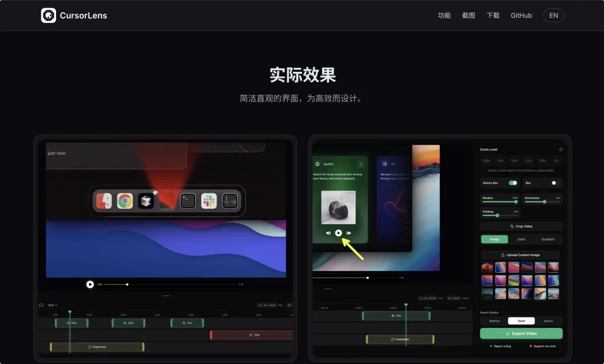Click the Chrome icon in the dock
This screenshot has height=364, width=604.
point(124,201)
